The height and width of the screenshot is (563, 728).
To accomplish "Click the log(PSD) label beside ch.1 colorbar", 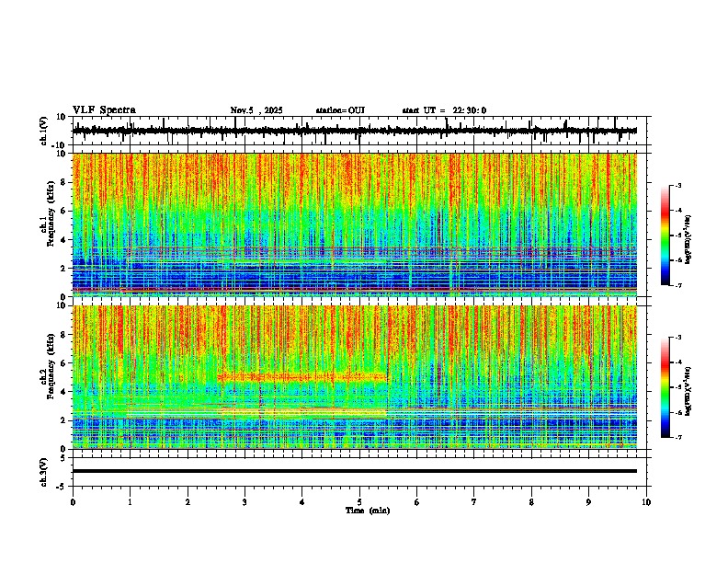I will [688, 240].
